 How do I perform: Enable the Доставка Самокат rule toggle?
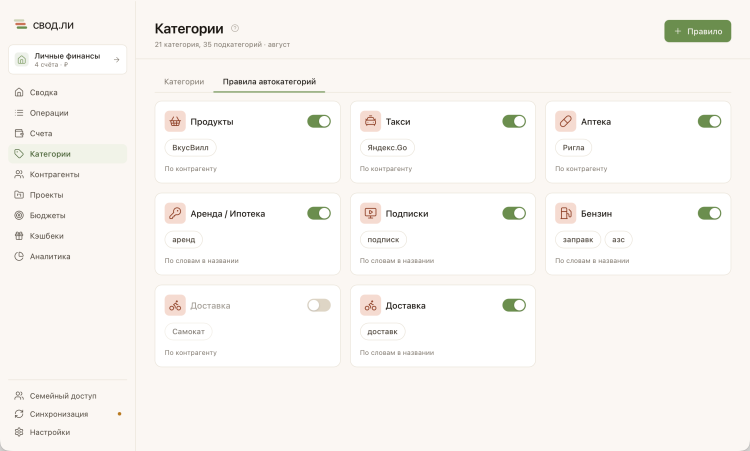(319, 305)
